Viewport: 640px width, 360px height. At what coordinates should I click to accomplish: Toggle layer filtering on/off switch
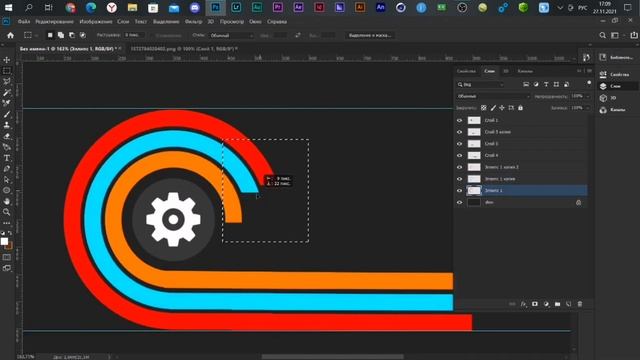click(x=589, y=83)
